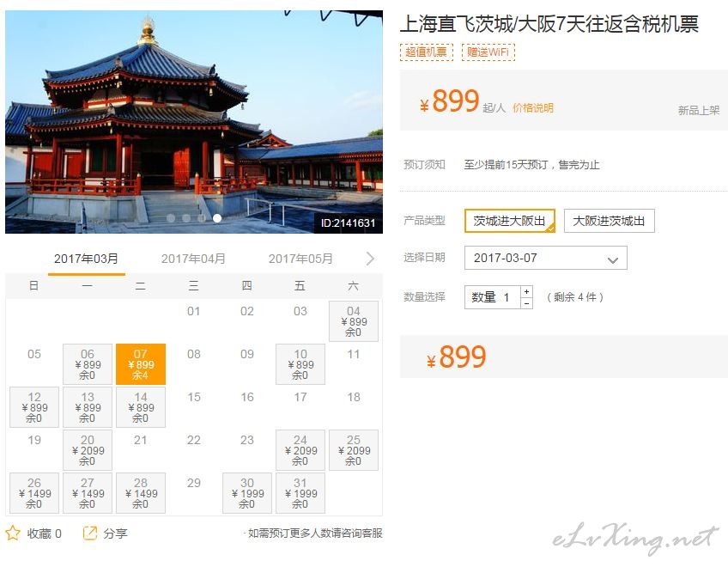Click the first carousel dot on photo

171,218
